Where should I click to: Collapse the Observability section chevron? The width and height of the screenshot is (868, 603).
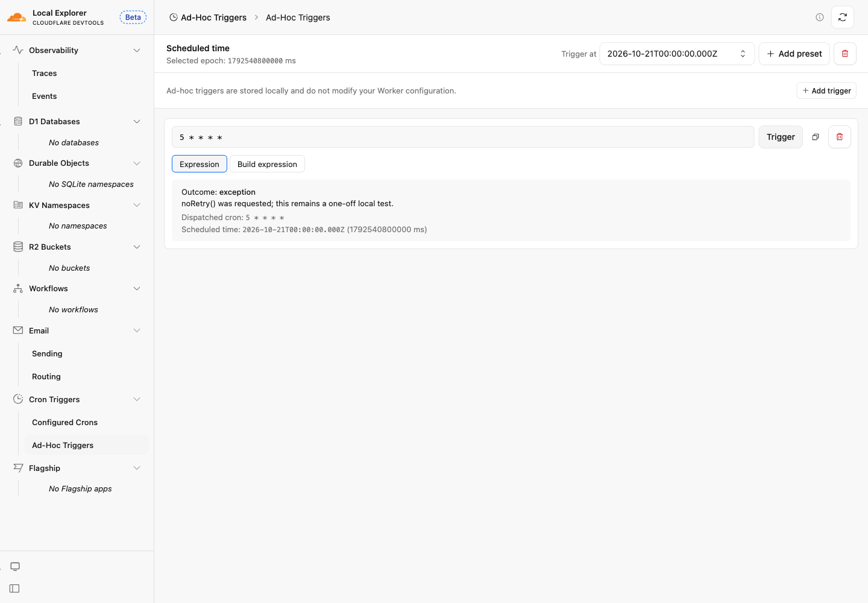(x=137, y=50)
